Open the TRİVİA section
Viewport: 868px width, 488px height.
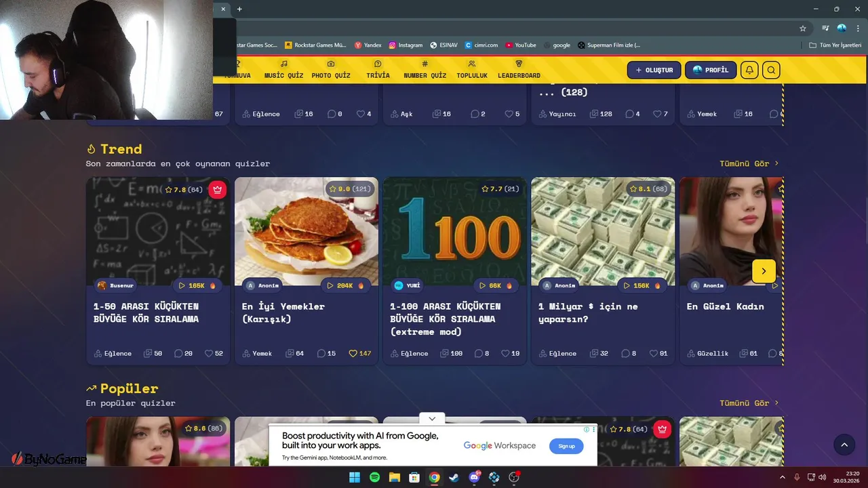coord(378,70)
